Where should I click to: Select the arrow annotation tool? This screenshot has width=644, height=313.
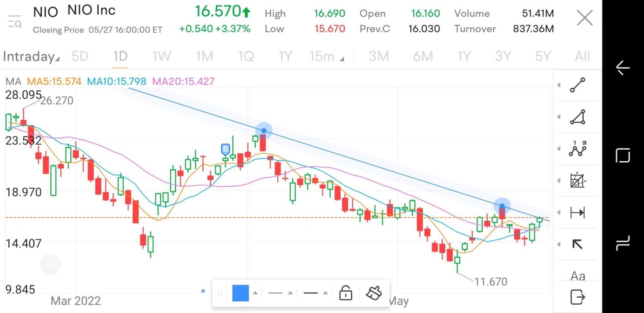pos(578,244)
